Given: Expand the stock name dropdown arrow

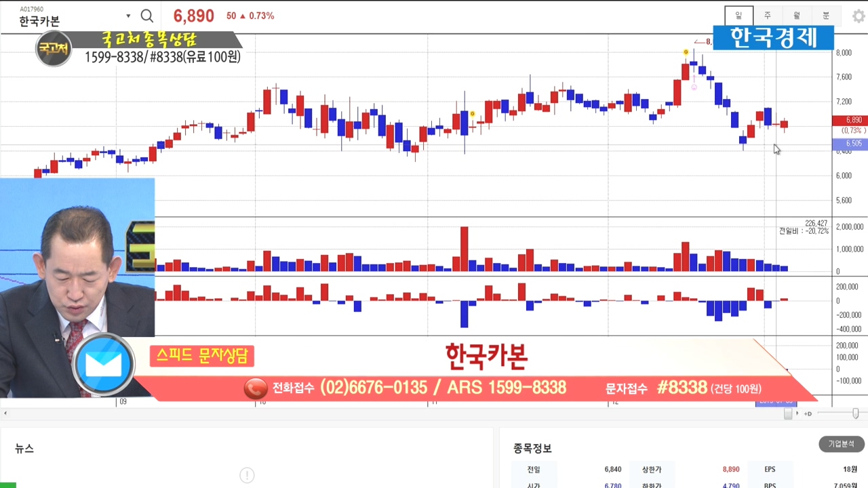Looking at the screenshot, I should click(x=128, y=16).
